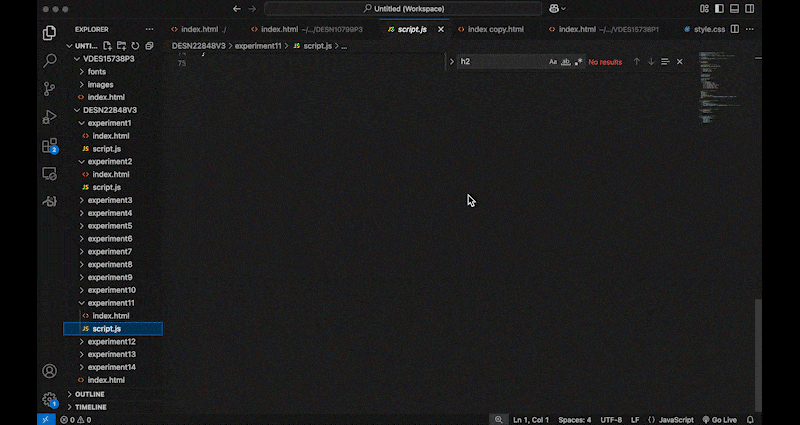
Task: Refresh the Explorer file tree
Action: tap(135, 46)
